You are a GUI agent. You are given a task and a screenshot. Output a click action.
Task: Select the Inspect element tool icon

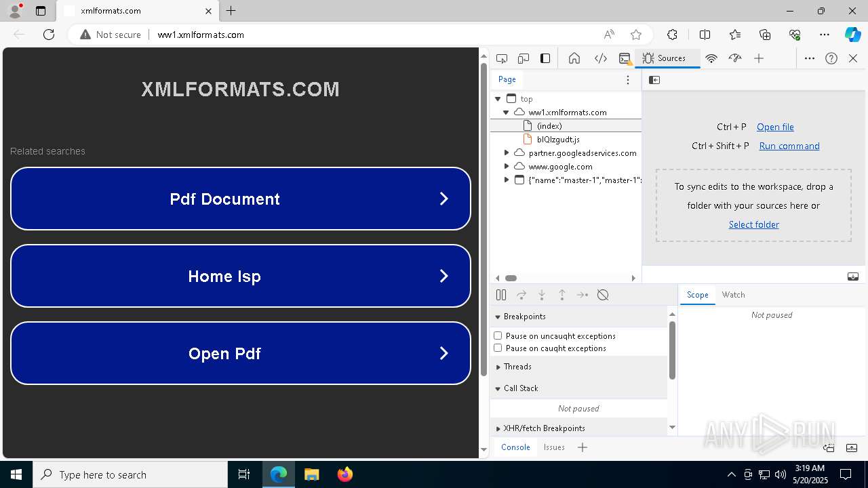(502, 58)
